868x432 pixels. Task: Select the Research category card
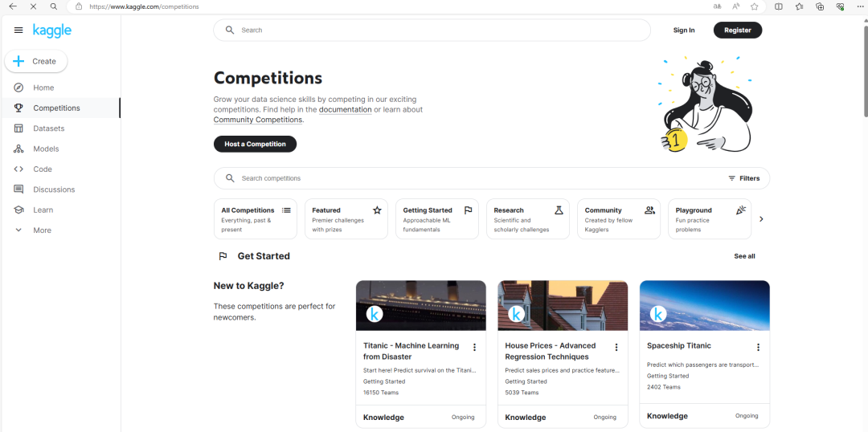point(527,219)
